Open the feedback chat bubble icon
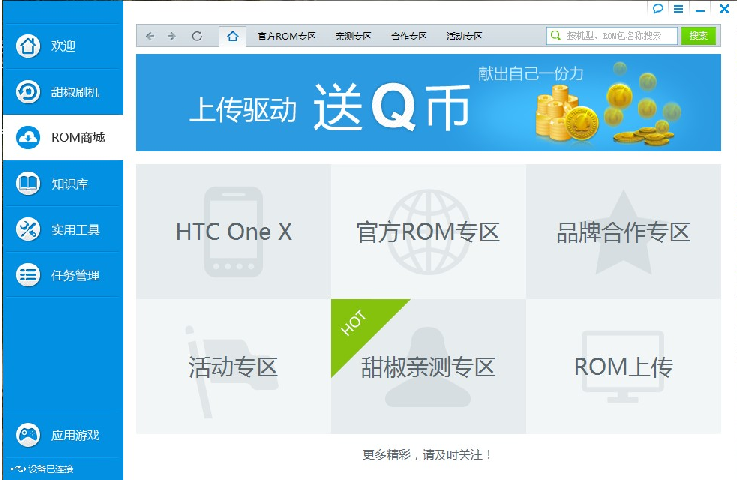The height and width of the screenshot is (480, 737). [x=658, y=8]
